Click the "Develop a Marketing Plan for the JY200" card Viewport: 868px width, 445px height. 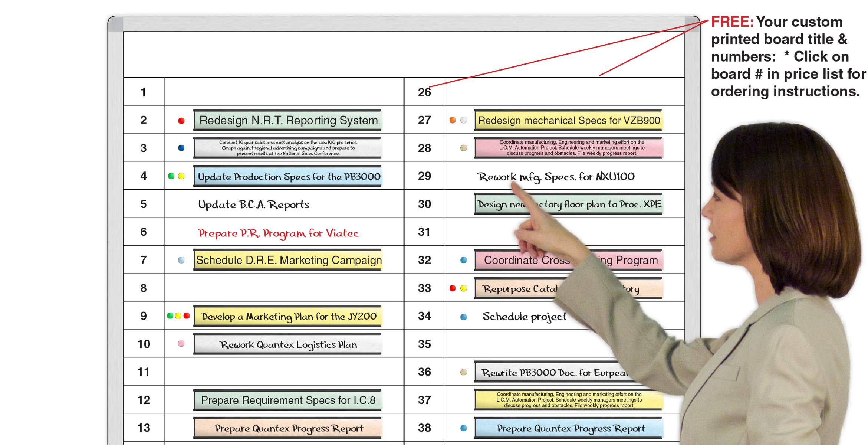(288, 316)
